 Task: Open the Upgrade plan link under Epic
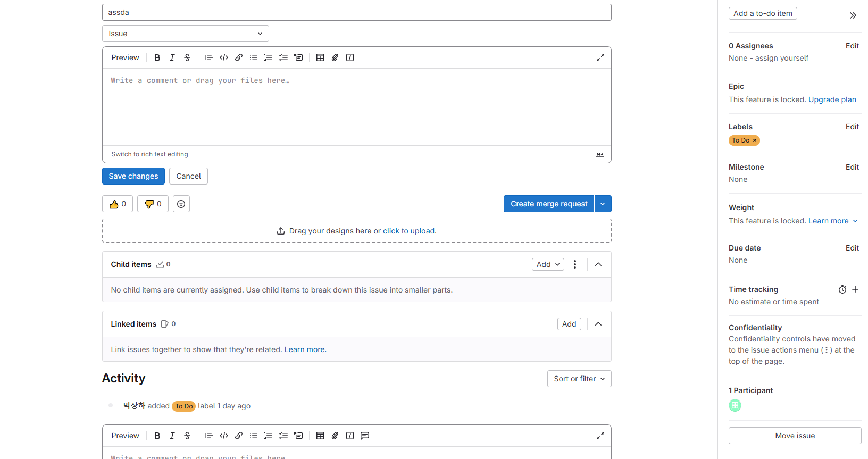(x=832, y=99)
